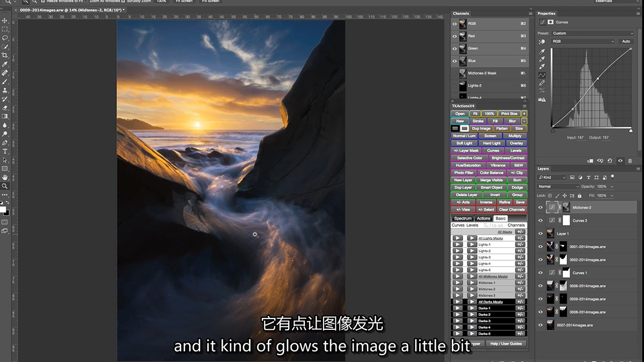Switch to the Spectrum tab in TKActions
Screen dimensions: 644x362
[462, 219]
